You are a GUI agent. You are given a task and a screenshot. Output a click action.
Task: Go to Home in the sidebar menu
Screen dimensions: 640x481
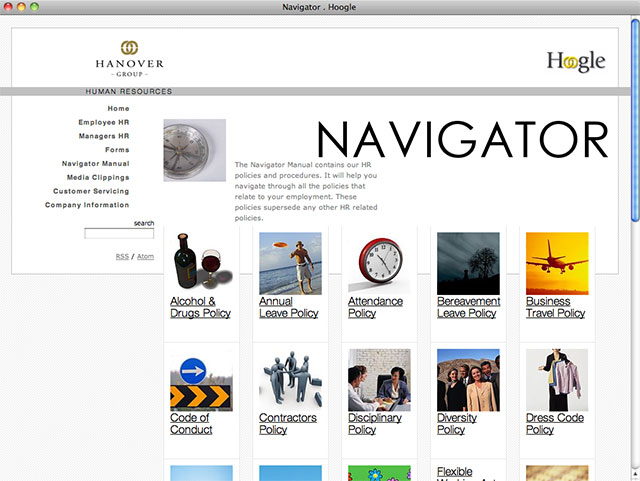click(x=118, y=108)
